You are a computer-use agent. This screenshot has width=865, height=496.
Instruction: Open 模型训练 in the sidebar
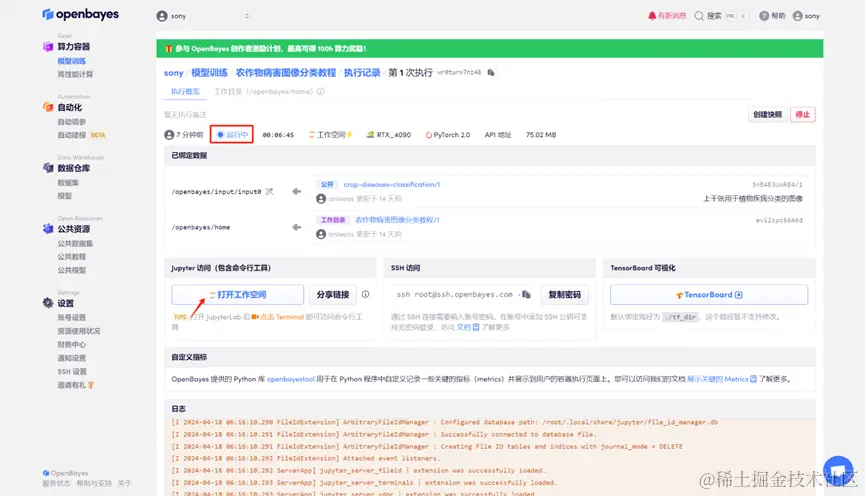(72, 61)
